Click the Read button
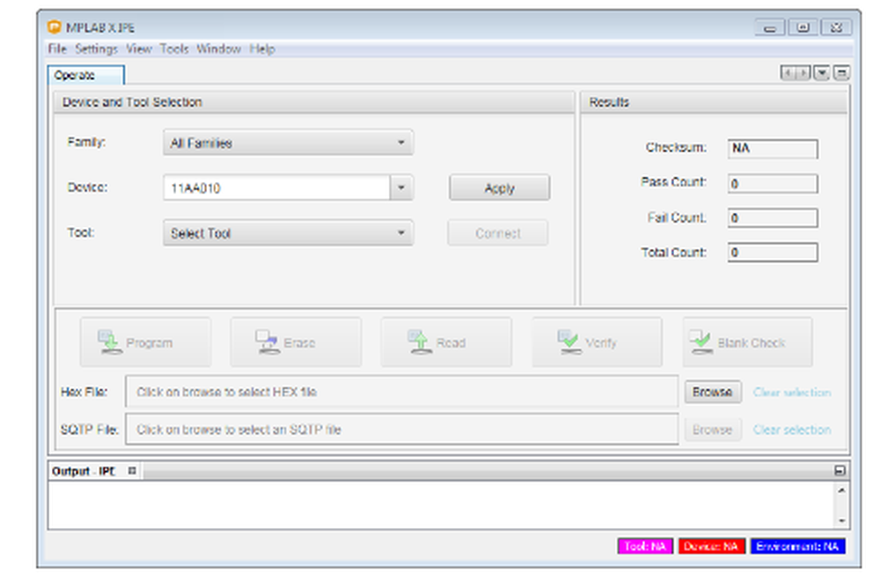This screenshot has width=880, height=588. [x=446, y=342]
